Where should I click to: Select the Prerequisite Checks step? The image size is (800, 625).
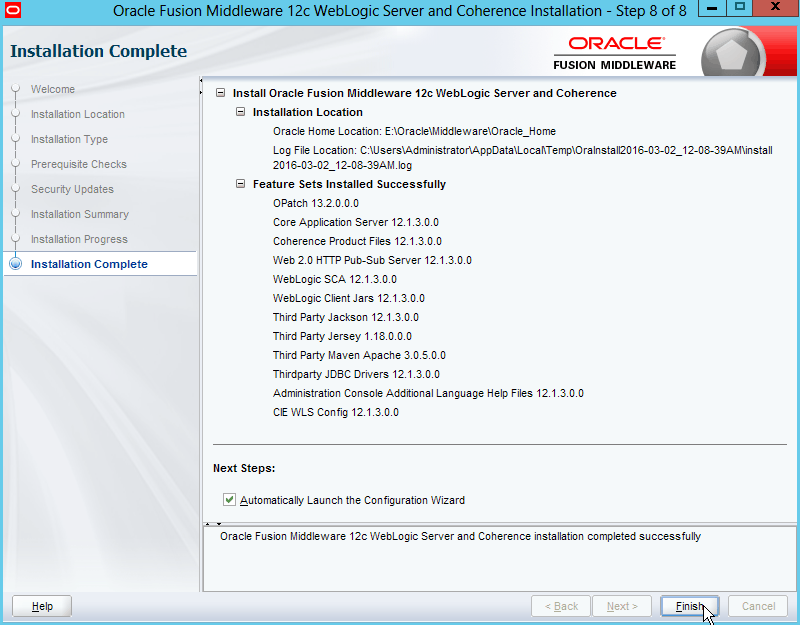78,164
